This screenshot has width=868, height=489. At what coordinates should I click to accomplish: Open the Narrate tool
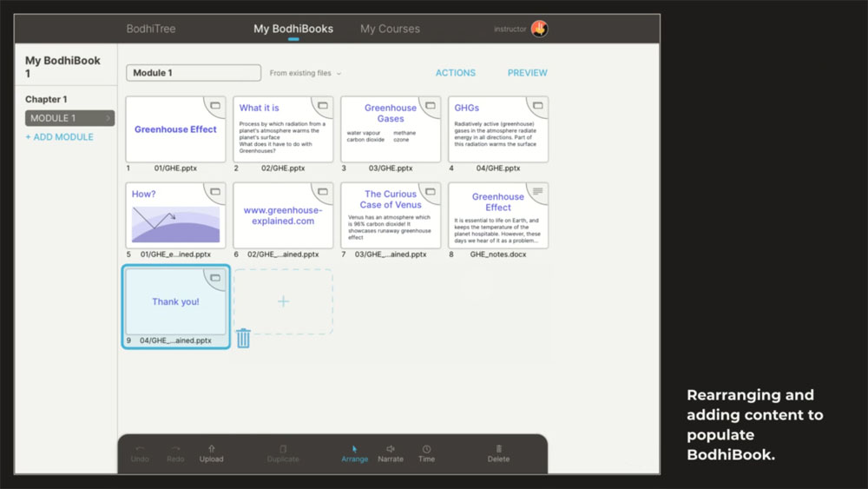[391, 453]
